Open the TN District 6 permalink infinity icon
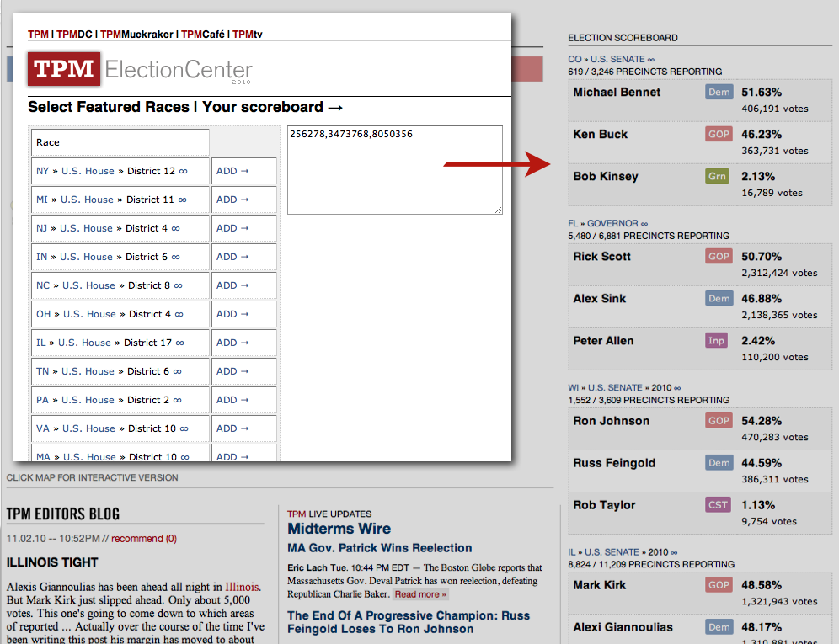 [x=177, y=372]
